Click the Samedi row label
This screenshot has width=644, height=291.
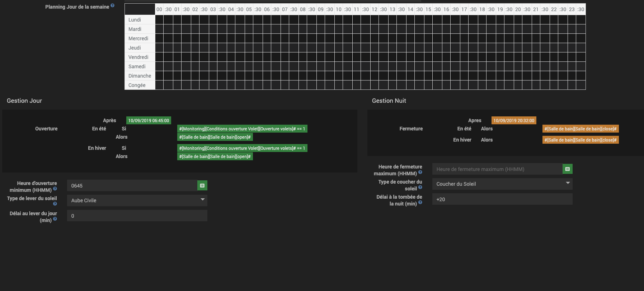(140, 66)
